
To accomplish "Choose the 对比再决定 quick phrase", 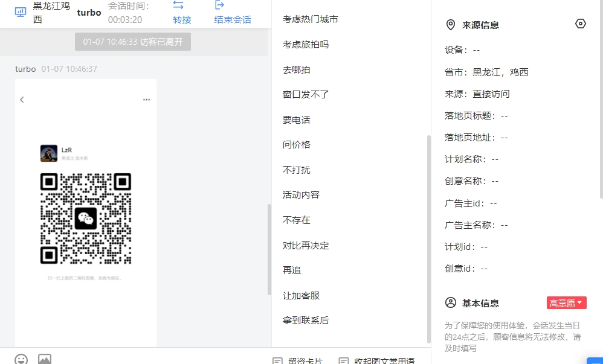I will click(x=306, y=246).
